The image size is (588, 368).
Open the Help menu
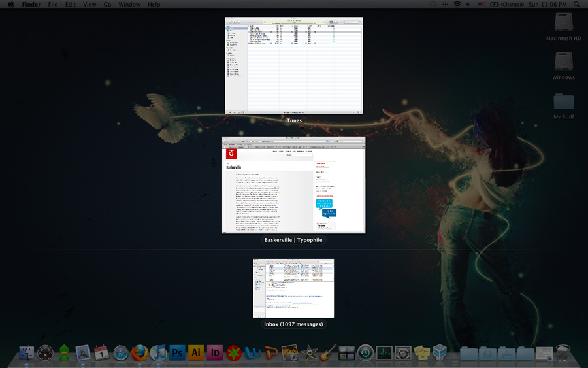tap(154, 4)
